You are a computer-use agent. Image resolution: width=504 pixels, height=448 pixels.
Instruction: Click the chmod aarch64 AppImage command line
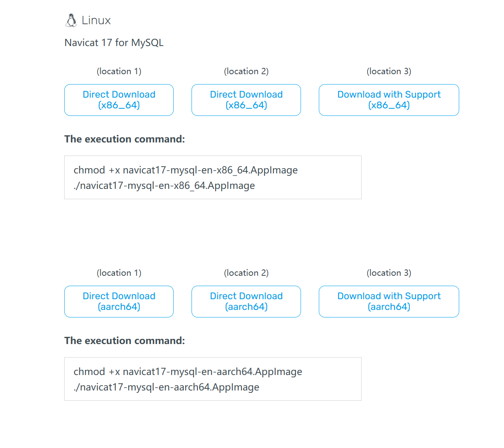[188, 372]
